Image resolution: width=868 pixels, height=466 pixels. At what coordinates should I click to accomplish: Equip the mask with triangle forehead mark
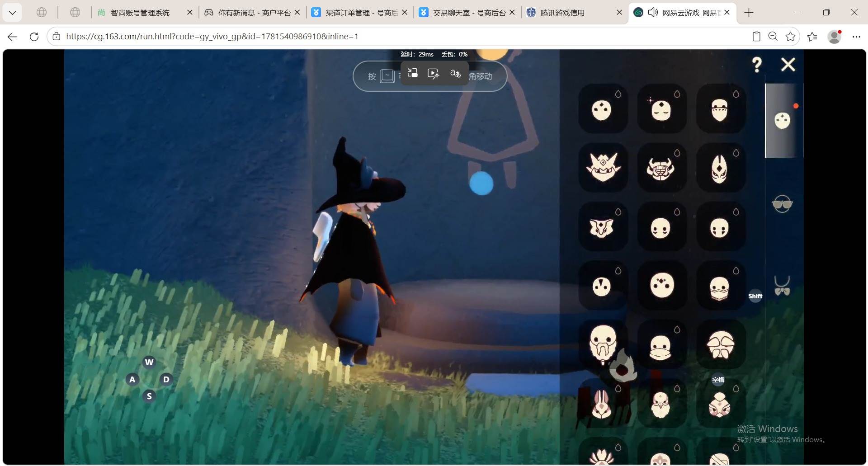pos(603,285)
